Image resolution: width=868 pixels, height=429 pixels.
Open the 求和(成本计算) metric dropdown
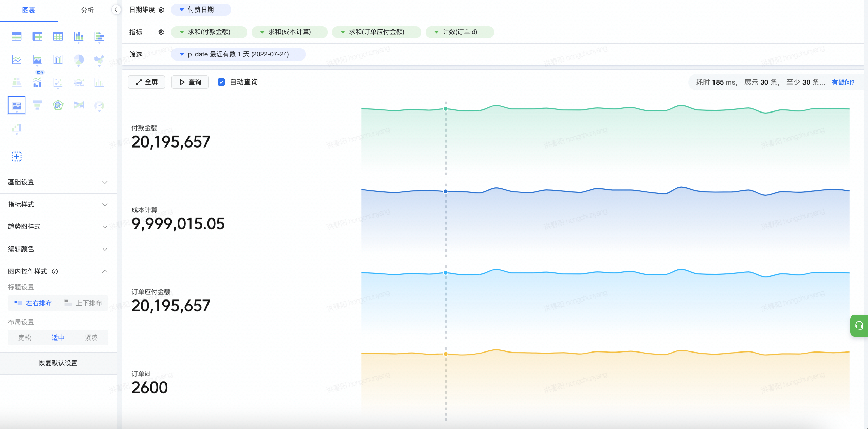click(289, 32)
